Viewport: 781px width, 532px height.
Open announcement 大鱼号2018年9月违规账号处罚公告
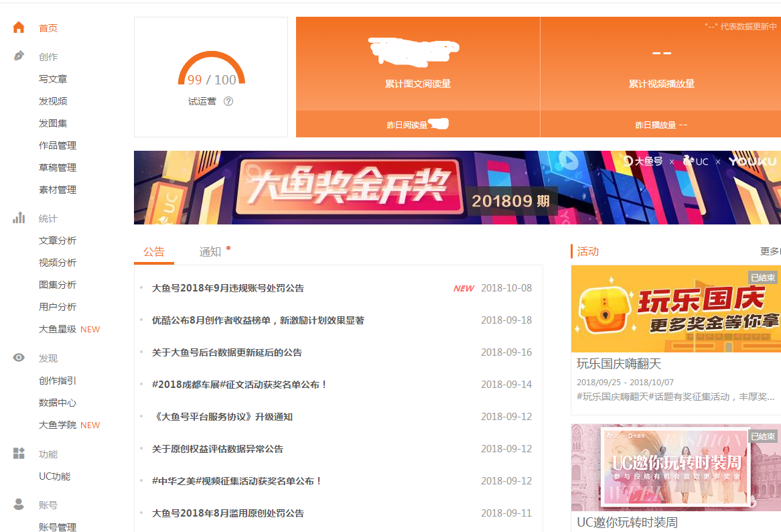coord(228,288)
